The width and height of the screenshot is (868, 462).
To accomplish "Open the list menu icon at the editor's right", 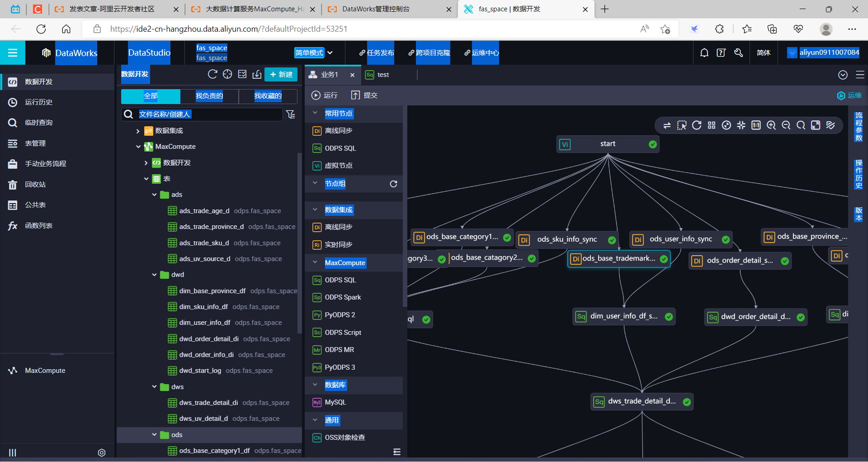I will tap(860, 75).
